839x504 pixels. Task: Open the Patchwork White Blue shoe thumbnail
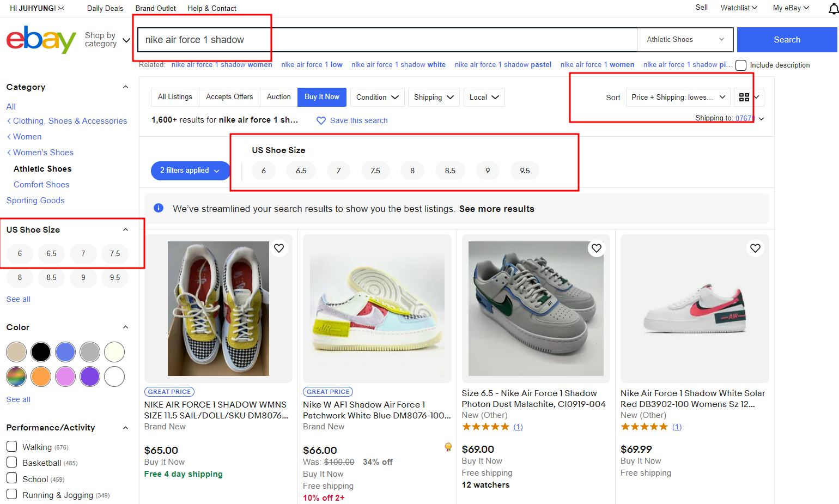(377, 308)
